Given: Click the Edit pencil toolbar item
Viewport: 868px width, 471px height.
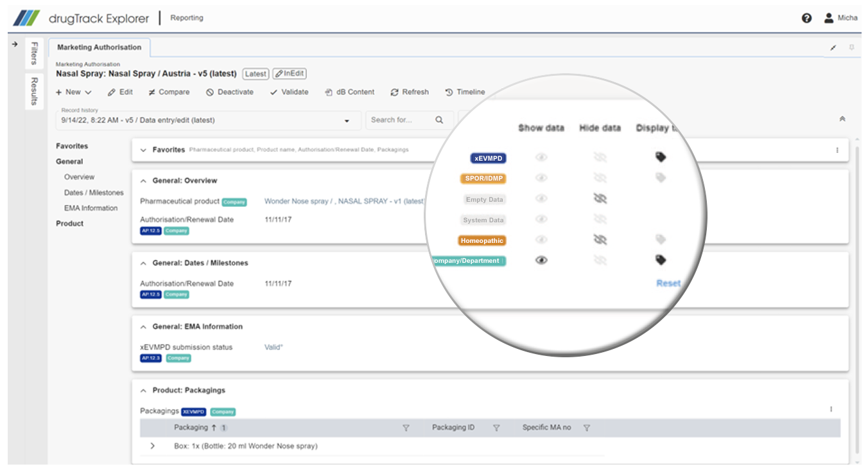Looking at the screenshot, I should [120, 92].
